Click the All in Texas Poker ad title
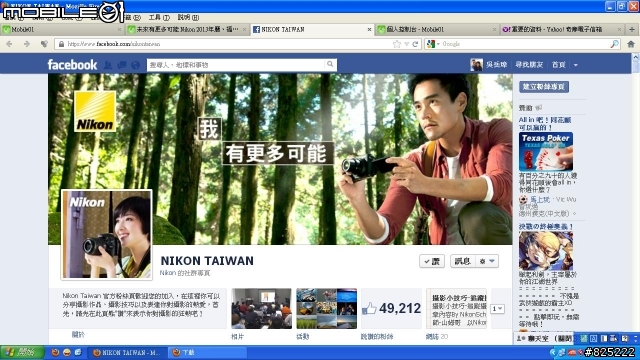Image resolution: width=640 pixels, height=360 pixels. click(545, 124)
